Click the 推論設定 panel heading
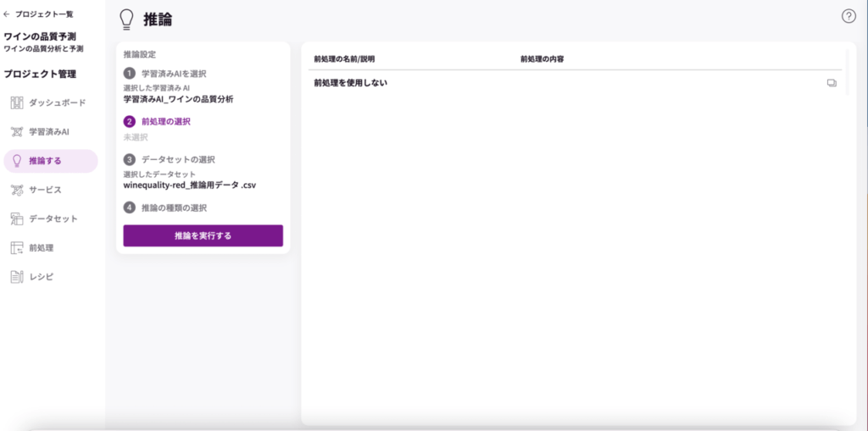The width and height of the screenshot is (868, 431). 140,55
